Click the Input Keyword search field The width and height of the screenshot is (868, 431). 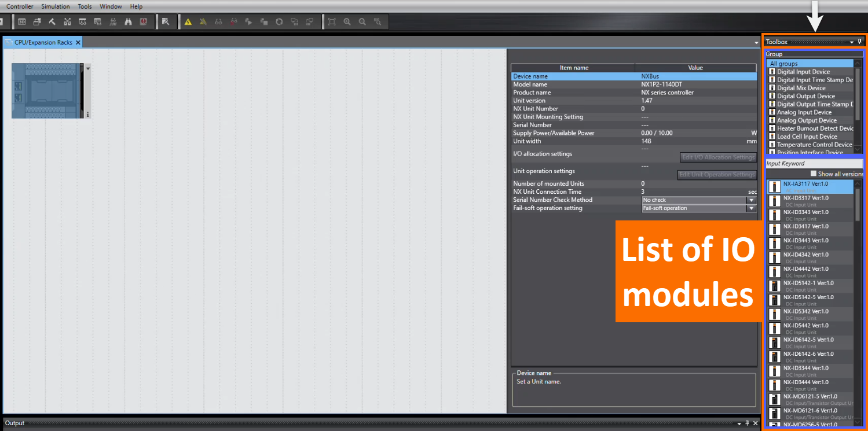click(x=814, y=163)
